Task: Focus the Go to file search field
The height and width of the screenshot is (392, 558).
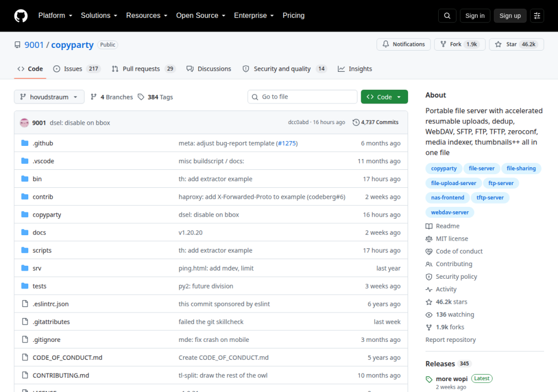Action: 302,97
